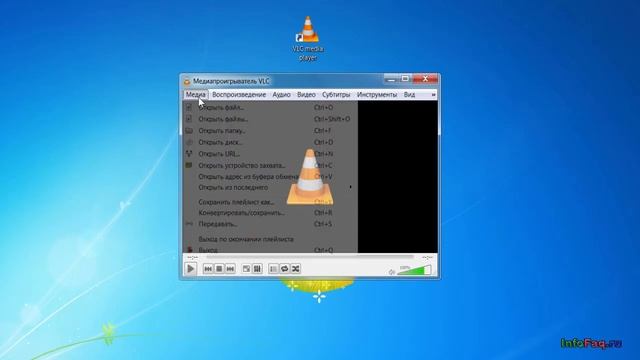Toggle Выход по окончании плейлиста option
This screenshot has height=360, width=640.
coord(270,239)
